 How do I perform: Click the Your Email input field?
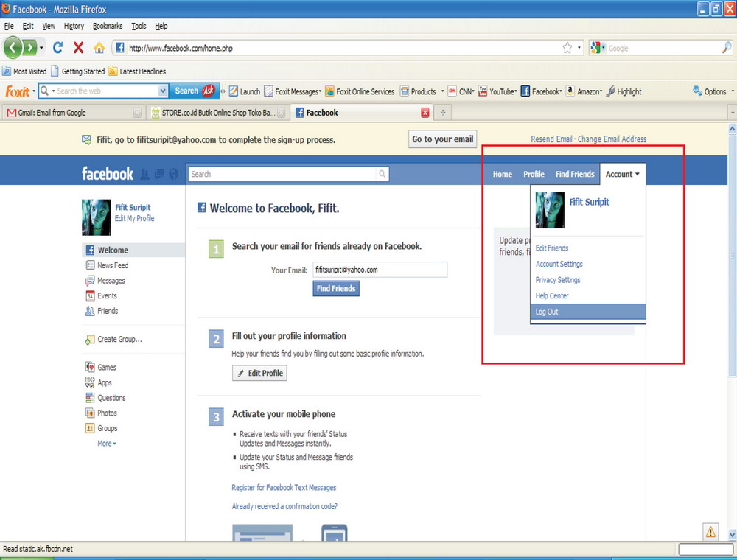pos(380,270)
